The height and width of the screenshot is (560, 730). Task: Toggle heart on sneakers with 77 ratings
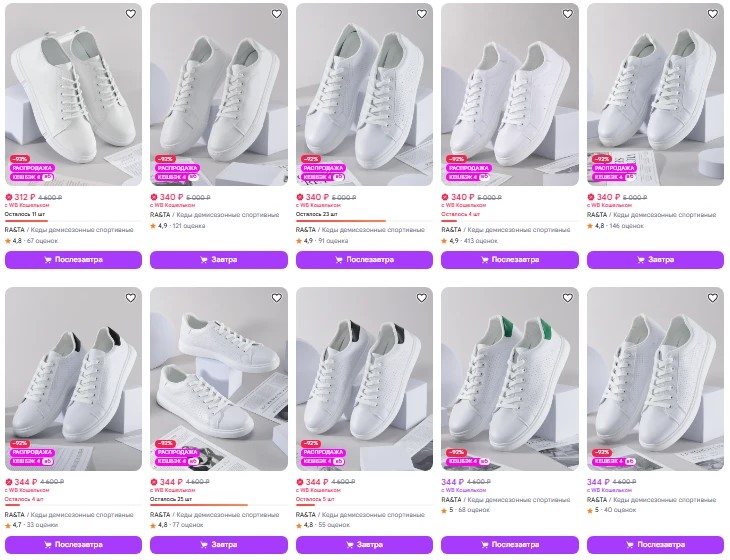tap(277, 298)
